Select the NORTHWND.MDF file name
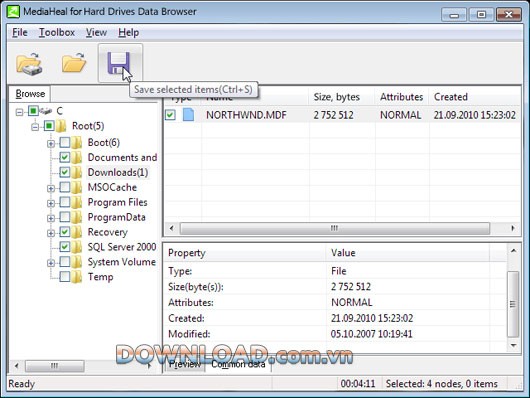Viewport: 530px width, 398px height. [246, 115]
